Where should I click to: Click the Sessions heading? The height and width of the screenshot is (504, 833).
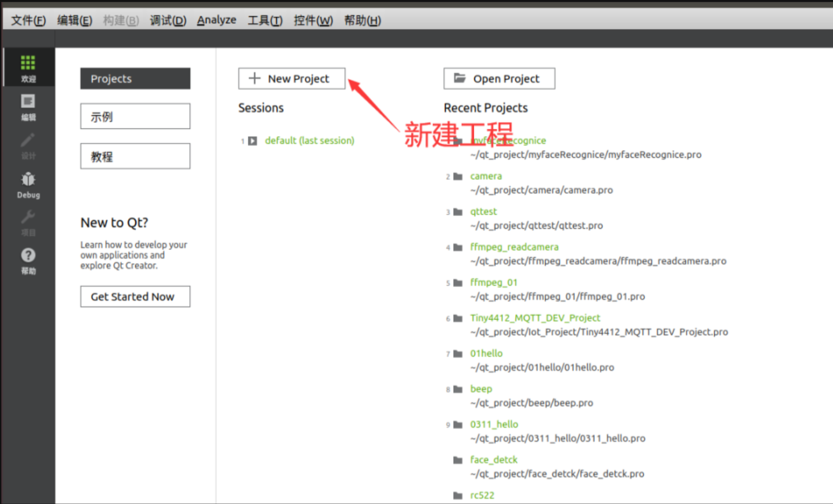261,108
